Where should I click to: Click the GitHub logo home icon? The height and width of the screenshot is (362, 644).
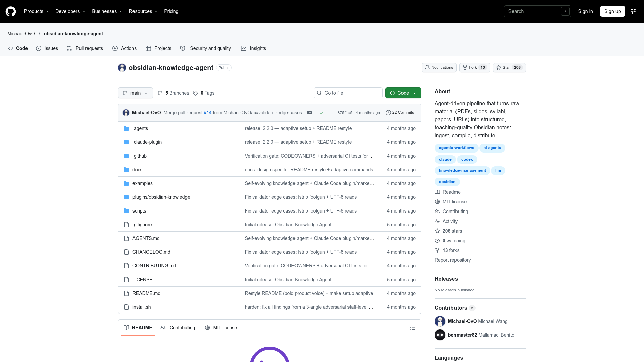tap(11, 11)
